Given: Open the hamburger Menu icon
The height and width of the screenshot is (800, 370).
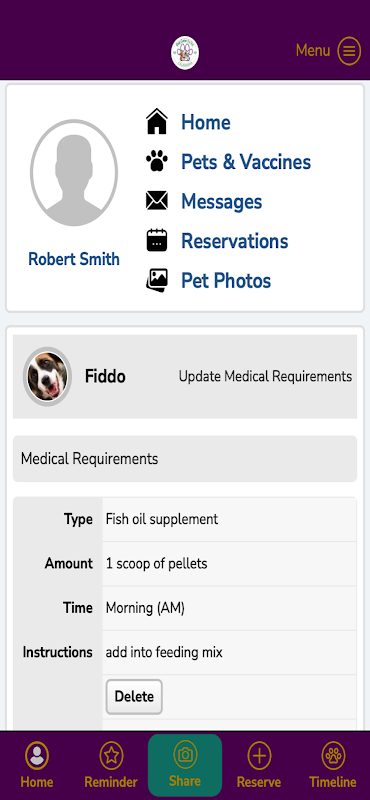Looking at the screenshot, I should (349, 51).
